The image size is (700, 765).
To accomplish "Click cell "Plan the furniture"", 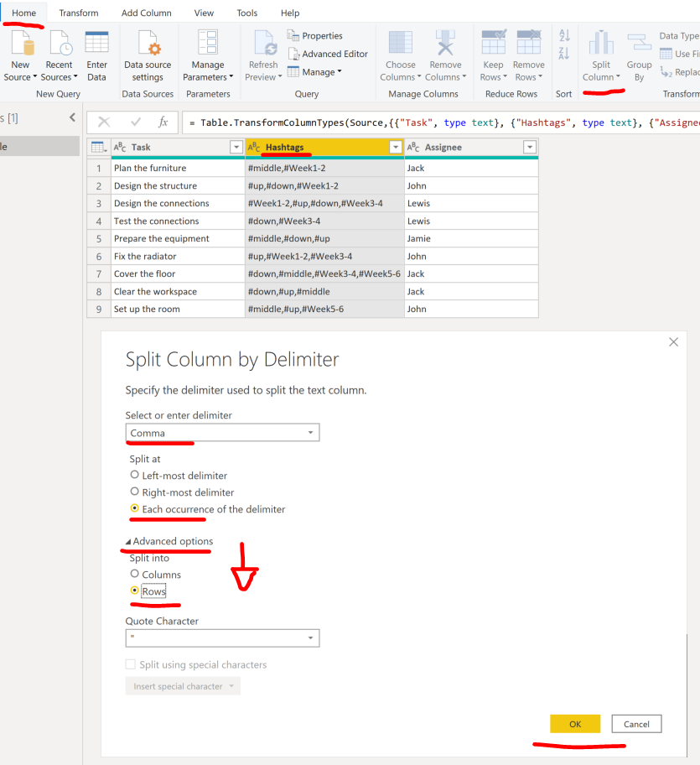I will 178,168.
